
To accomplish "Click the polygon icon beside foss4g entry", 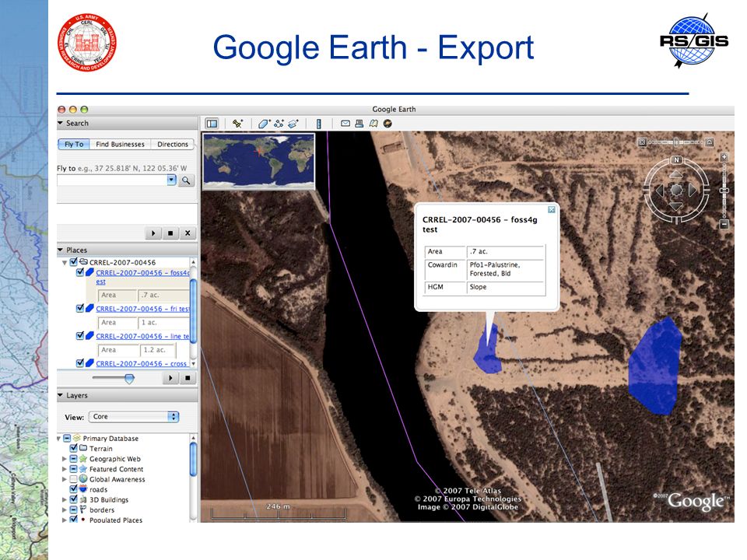I will pyautogui.click(x=89, y=272).
